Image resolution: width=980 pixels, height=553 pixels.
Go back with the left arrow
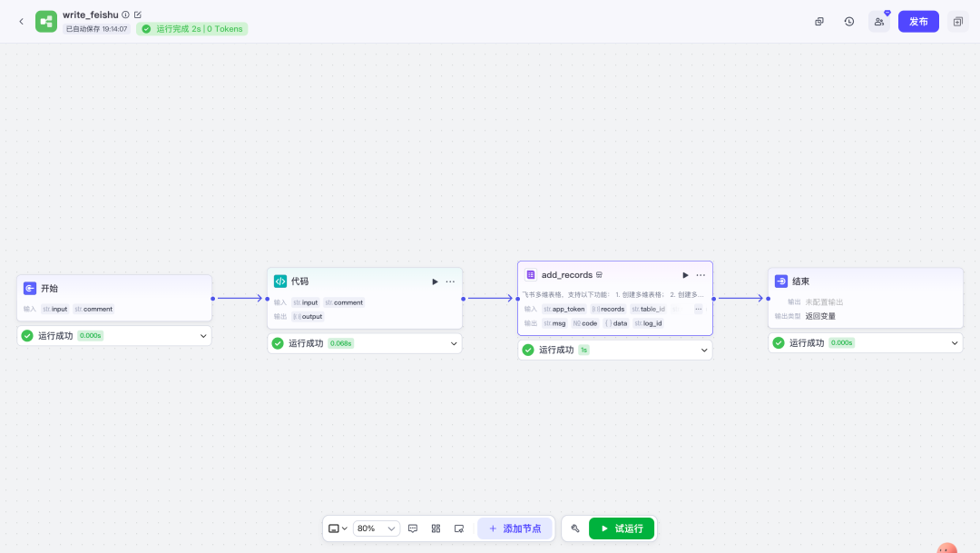click(21, 22)
